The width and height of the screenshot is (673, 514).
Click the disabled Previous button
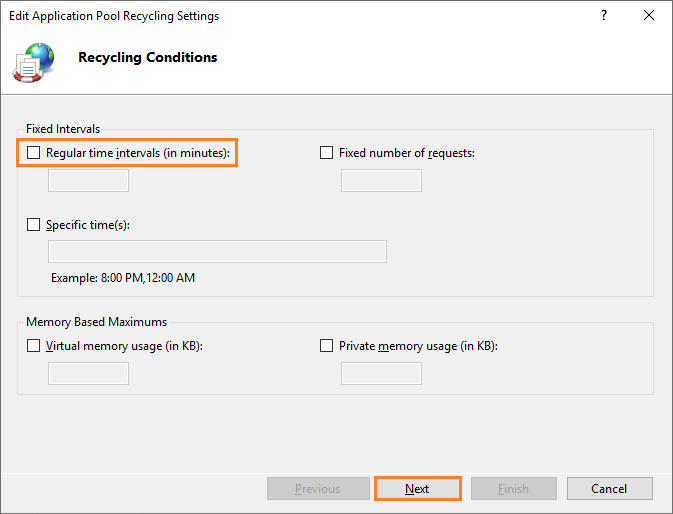click(x=318, y=489)
